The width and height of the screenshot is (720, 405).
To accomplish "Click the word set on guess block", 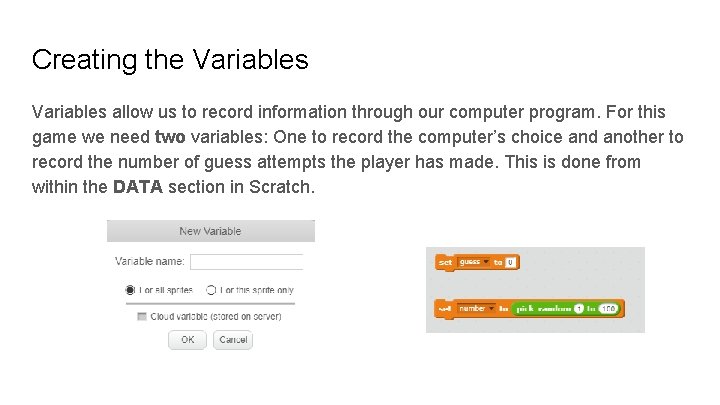I will [445, 263].
